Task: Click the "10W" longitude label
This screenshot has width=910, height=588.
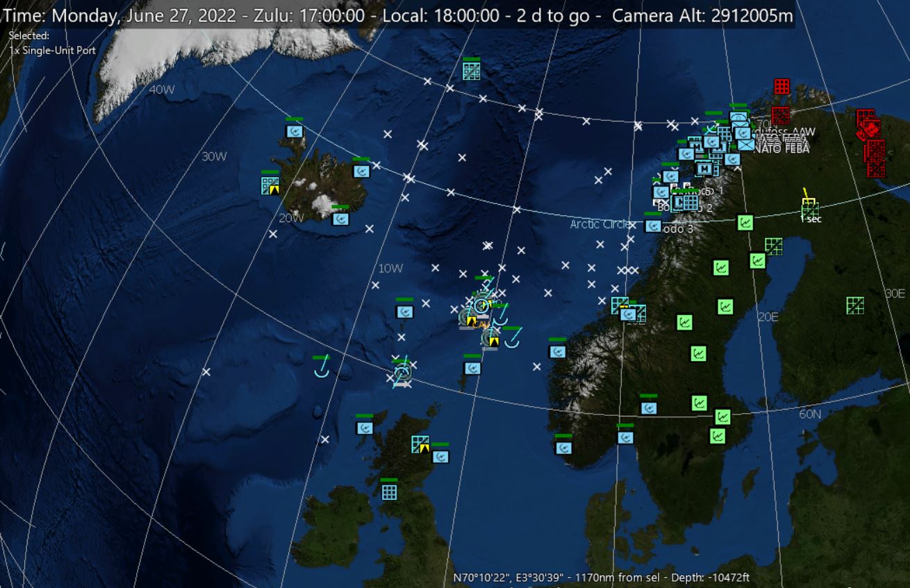Action: [390, 269]
